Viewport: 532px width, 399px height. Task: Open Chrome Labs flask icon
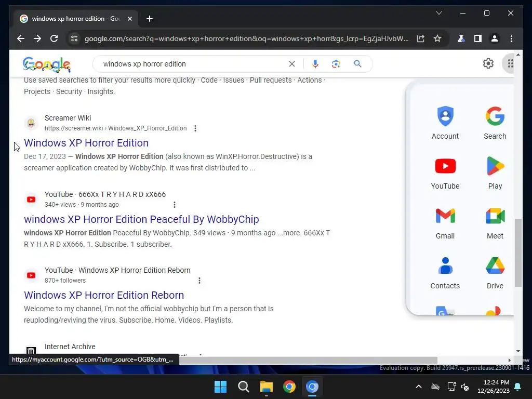tap(461, 38)
